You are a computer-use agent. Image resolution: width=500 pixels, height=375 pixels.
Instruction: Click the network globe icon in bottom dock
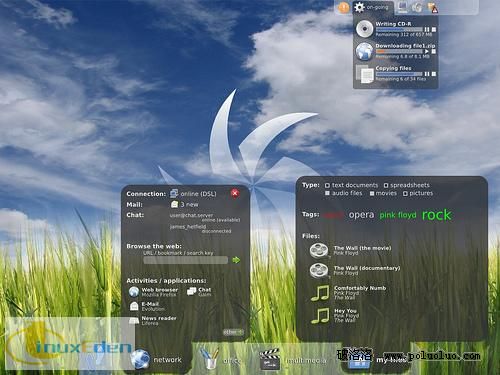click(x=140, y=359)
